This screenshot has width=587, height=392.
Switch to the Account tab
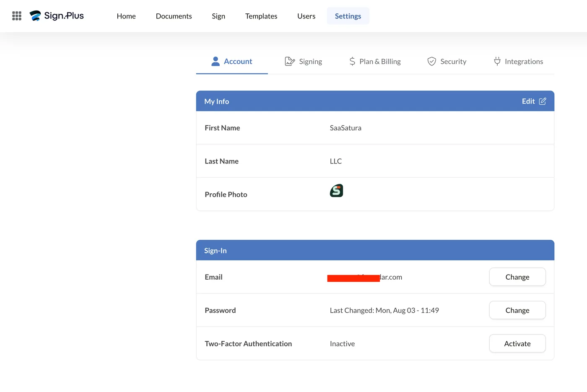tap(232, 61)
